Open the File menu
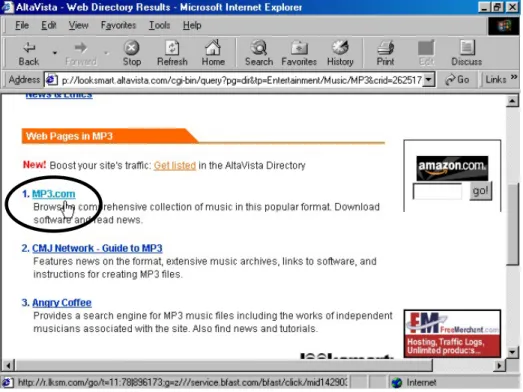523x392 pixels. [x=22, y=25]
